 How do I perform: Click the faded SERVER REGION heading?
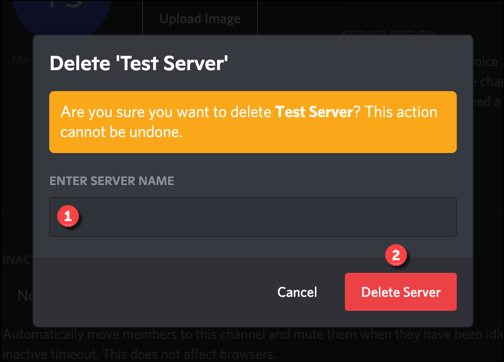pos(389,33)
